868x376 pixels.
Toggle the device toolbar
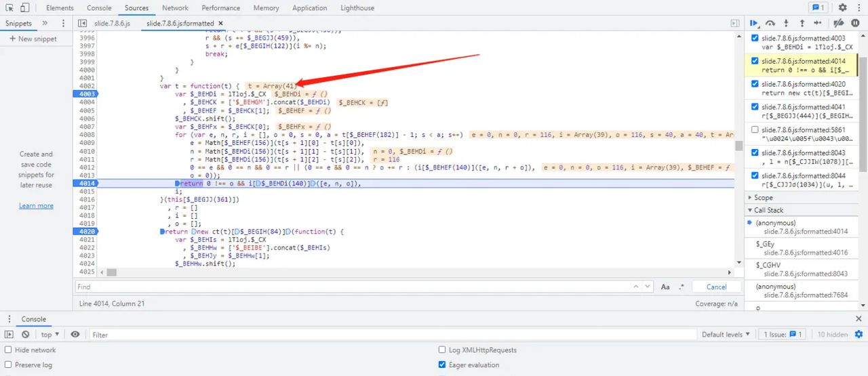pos(24,8)
